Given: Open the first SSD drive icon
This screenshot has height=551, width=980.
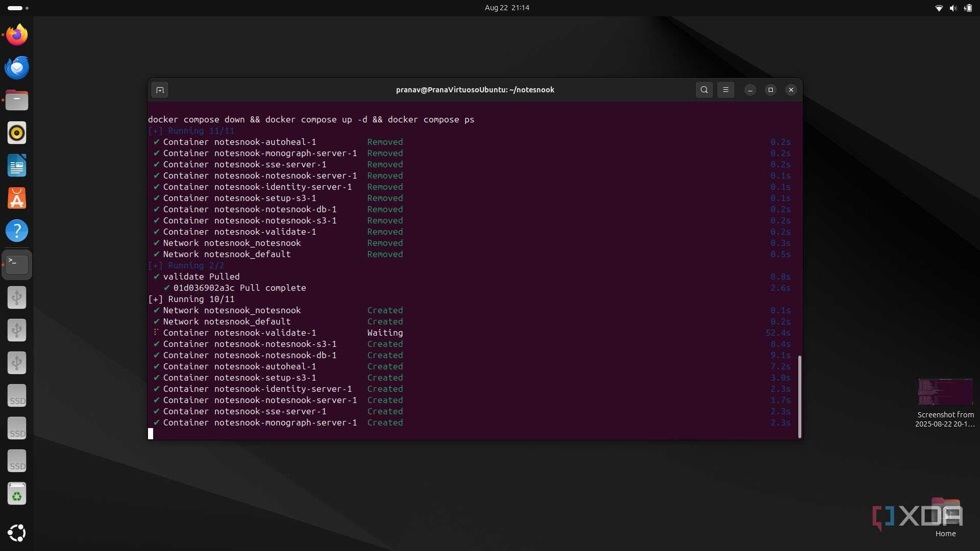Looking at the screenshot, I should [x=17, y=395].
